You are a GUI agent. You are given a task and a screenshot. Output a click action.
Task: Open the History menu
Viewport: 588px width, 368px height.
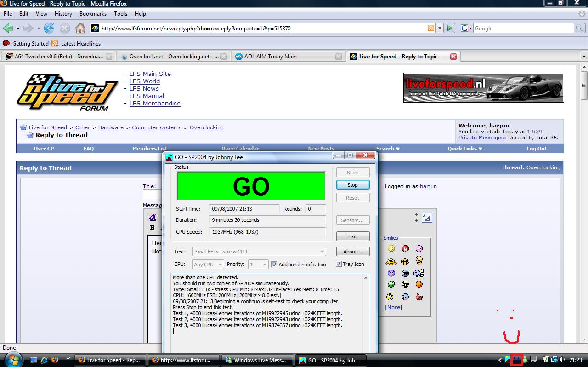point(63,14)
